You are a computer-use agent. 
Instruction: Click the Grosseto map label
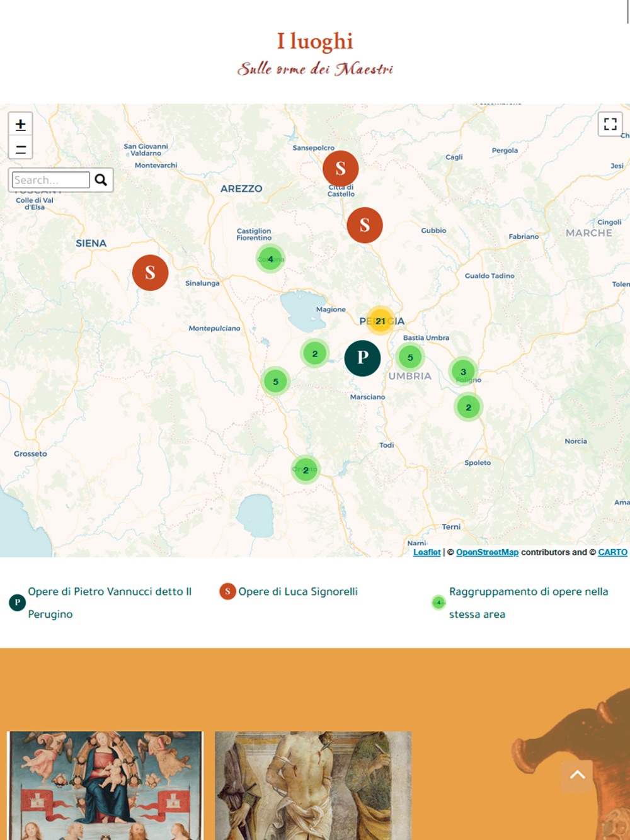pyautogui.click(x=30, y=454)
